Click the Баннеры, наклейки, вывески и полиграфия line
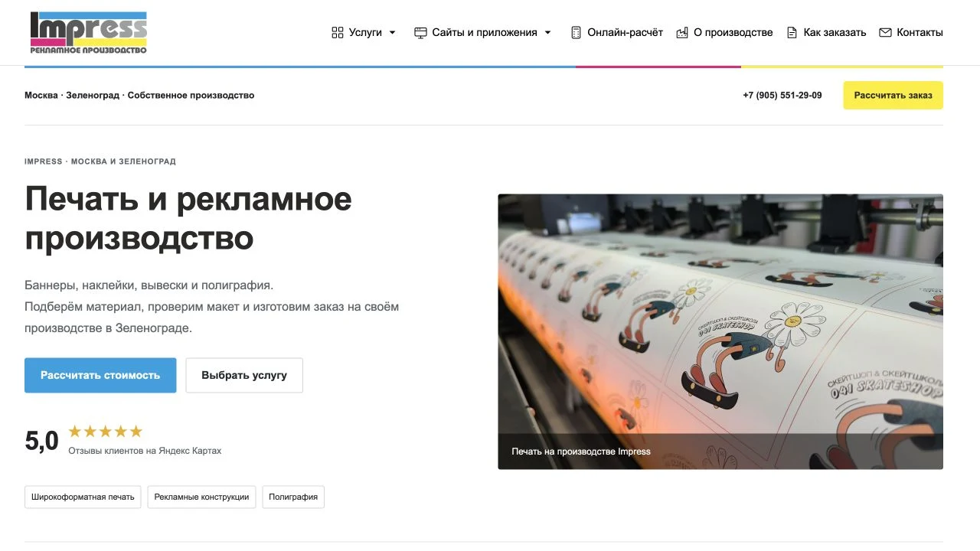Viewport: 980px width, 551px height. point(149,285)
